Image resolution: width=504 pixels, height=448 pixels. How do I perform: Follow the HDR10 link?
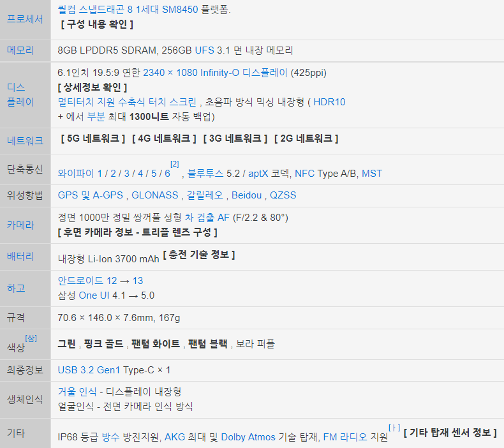pyautogui.click(x=329, y=102)
